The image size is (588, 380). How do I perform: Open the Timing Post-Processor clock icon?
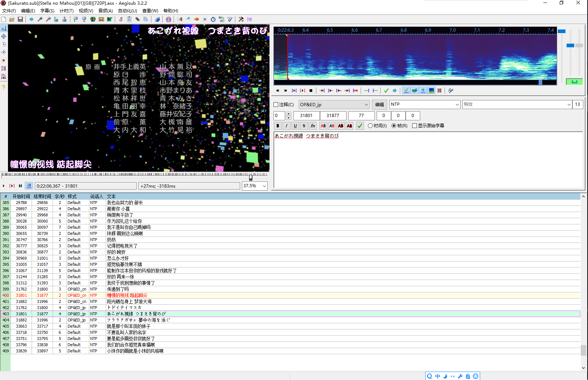pos(213,19)
